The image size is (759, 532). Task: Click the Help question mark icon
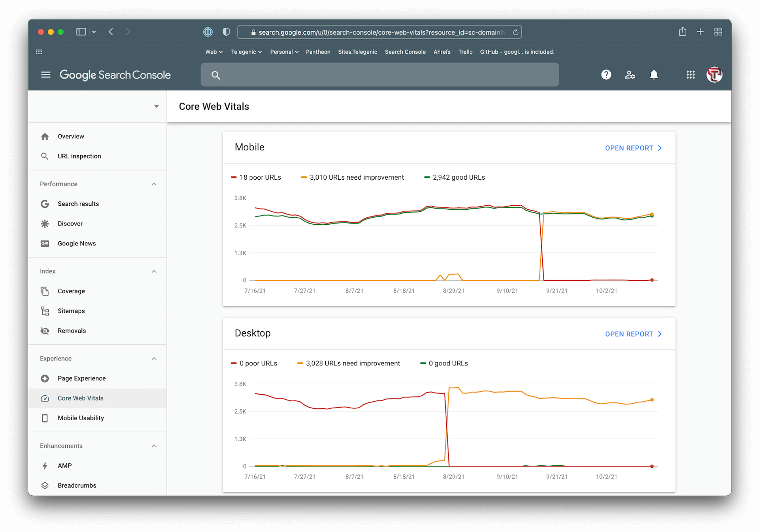(x=606, y=75)
